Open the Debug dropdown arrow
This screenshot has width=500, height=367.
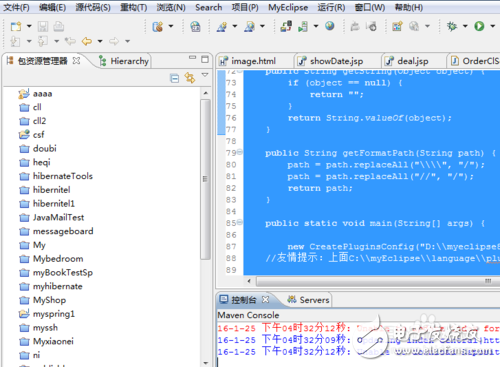465,26
